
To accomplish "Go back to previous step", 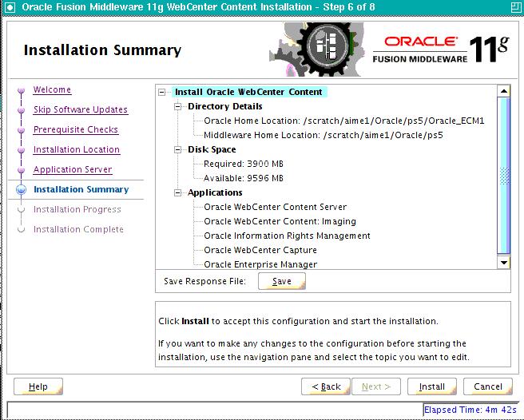I will 326,386.
